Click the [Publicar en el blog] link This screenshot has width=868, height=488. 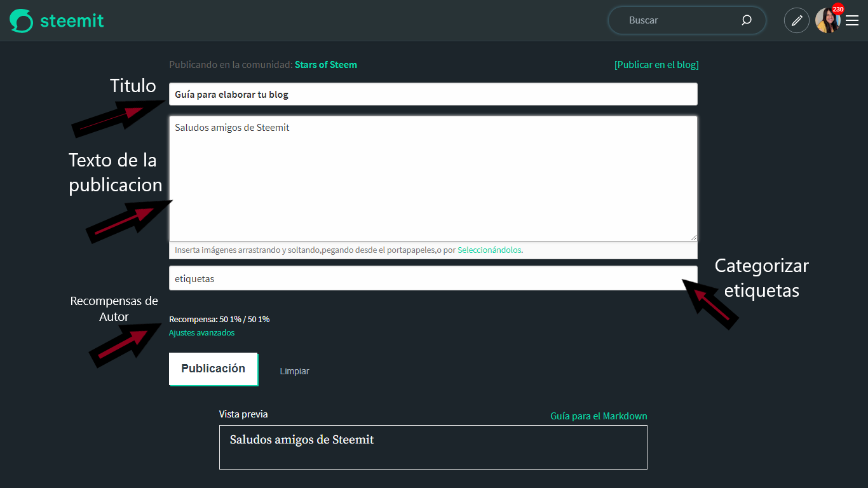pos(656,64)
